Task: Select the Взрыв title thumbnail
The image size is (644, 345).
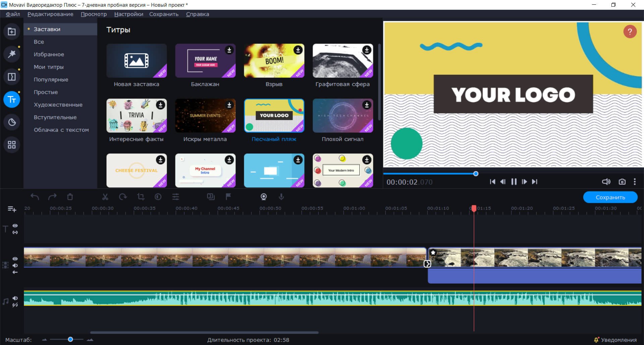Action: click(274, 61)
